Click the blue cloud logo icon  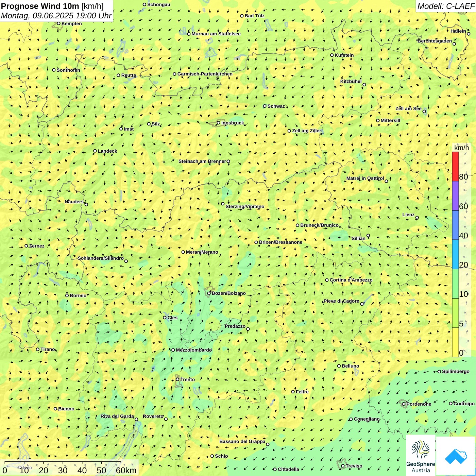456,456
